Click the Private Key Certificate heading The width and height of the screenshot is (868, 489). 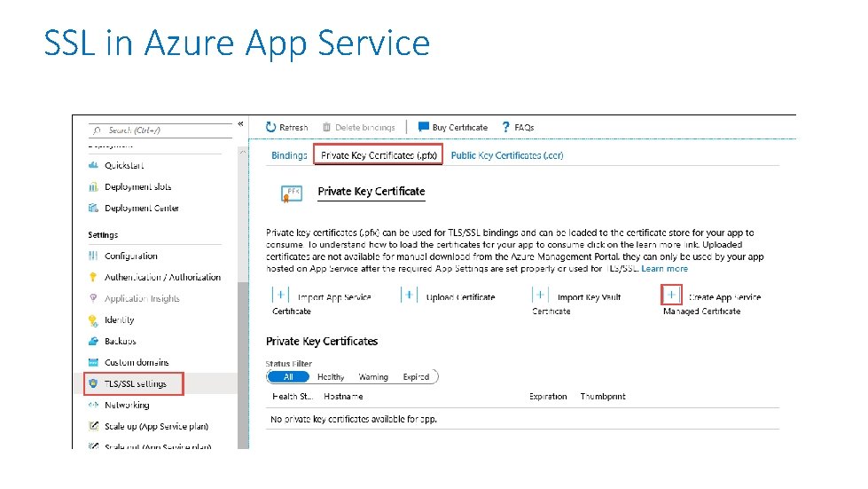(x=371, y=192)
